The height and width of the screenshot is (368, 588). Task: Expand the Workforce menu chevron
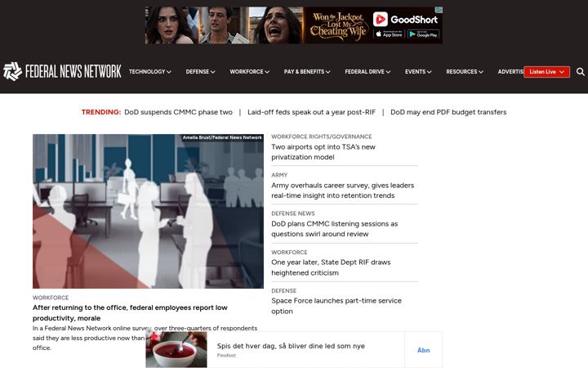[x=267, y=72]
